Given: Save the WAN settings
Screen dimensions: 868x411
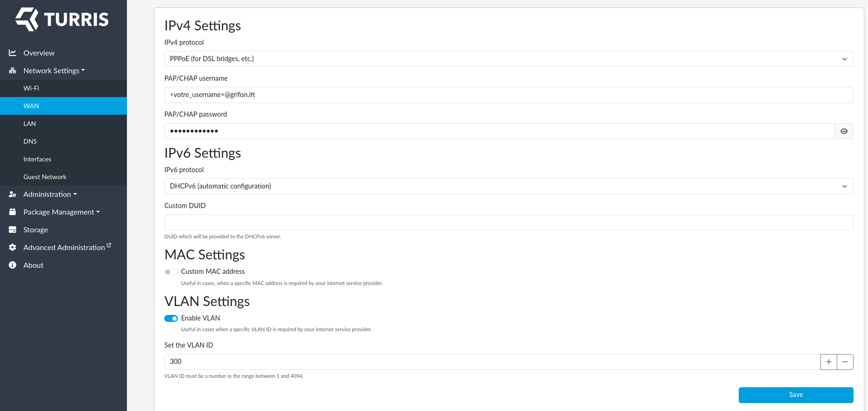Looking at the screenshot, I should coord(796,395).
